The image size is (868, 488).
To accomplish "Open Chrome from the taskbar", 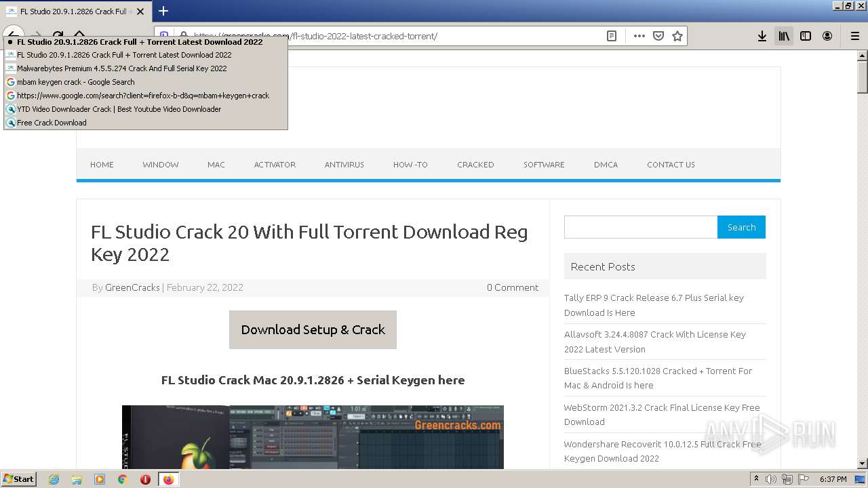I will point(122,479).
